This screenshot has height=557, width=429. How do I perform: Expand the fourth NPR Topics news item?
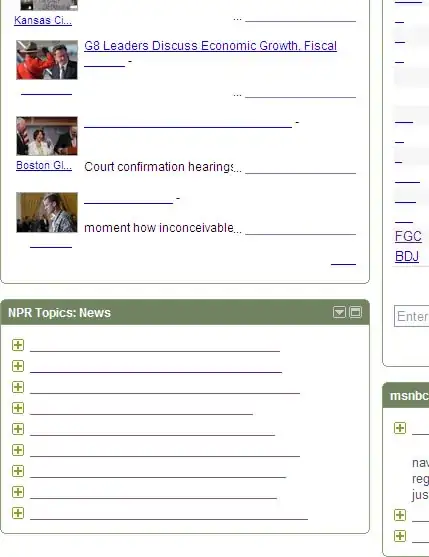(18, 408)
